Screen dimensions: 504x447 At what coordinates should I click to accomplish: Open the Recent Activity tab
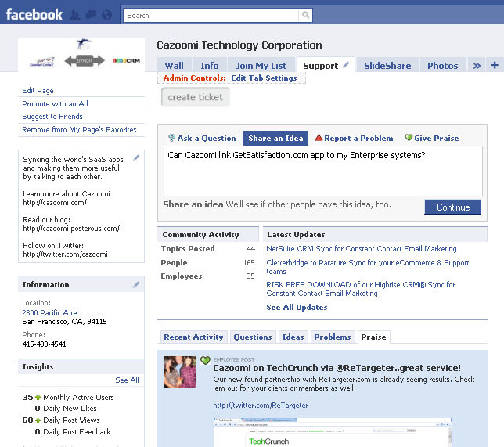pos(193,337)
